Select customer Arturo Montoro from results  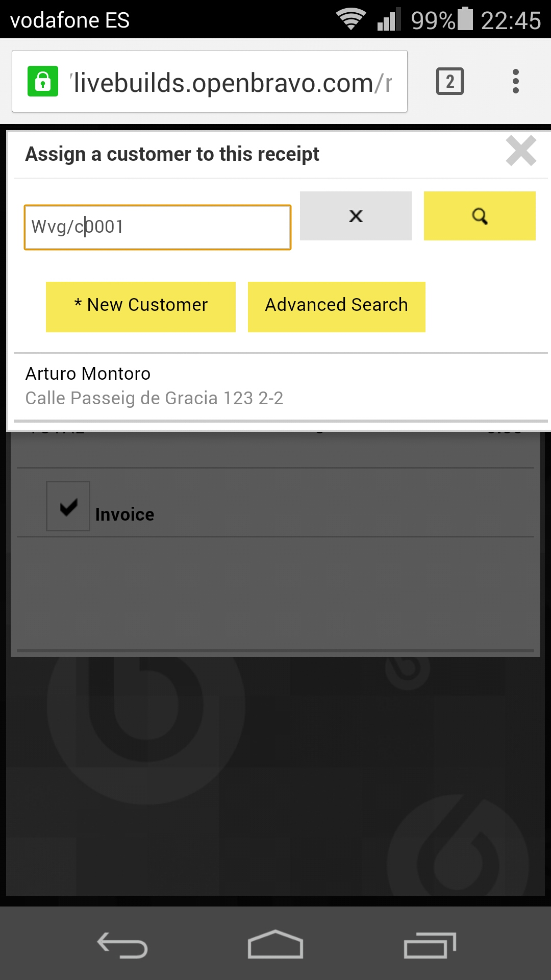[154, 386]
